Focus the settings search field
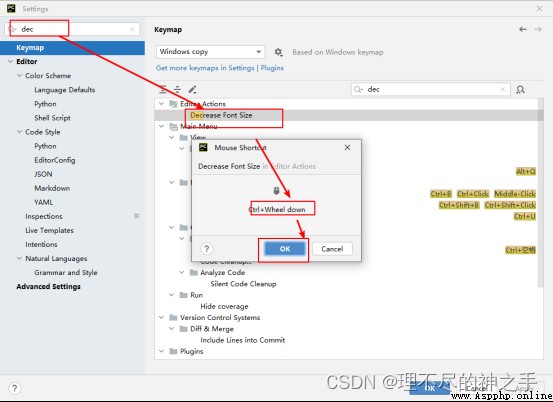The image size is (553, 402). click(x=72, y=29)
